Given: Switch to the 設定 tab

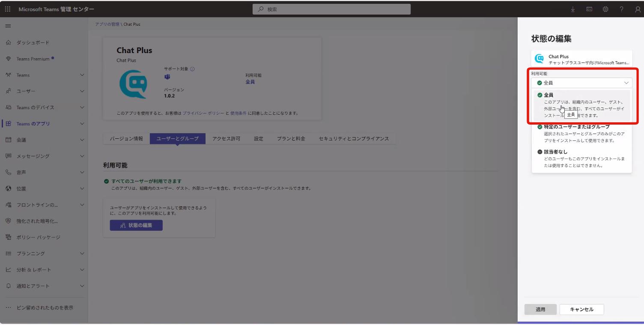Looking at the screenshot, I should click(x=259, y=139).
